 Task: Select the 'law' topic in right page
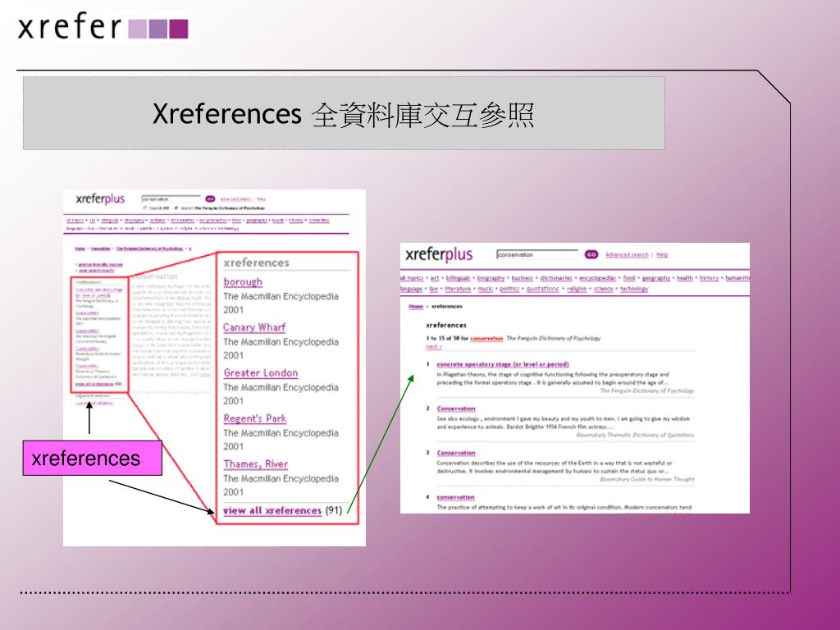tap(433, 288)
